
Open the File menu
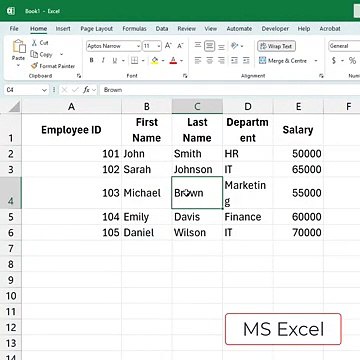tap(14, 29)
